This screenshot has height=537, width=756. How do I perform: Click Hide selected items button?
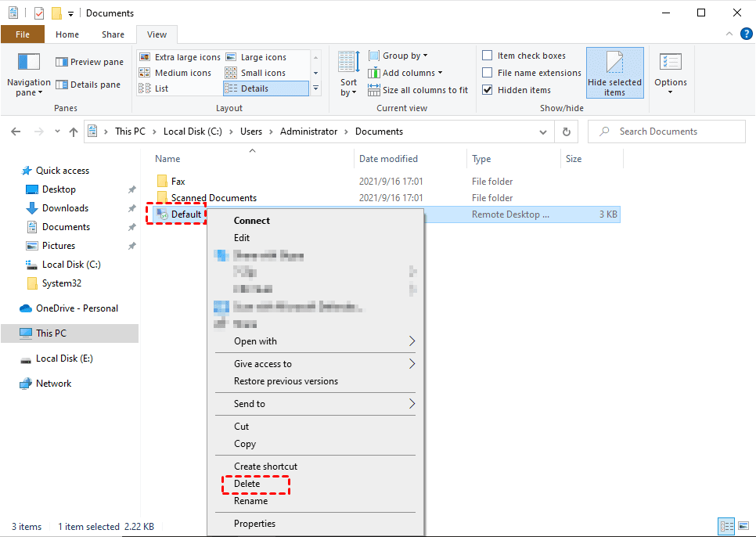coord(614,73)
